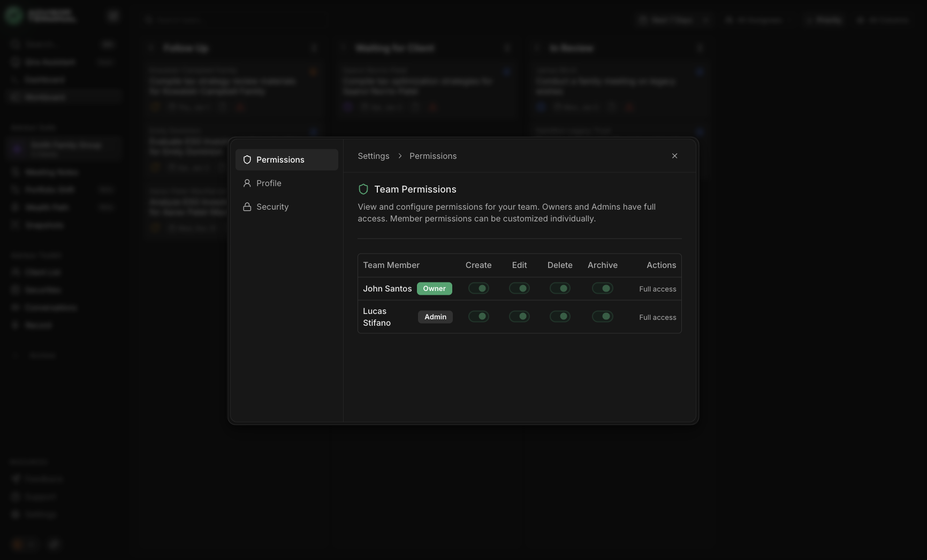Select the shield icon beside Permissions
927x560 pixels.
click(247, 159)
